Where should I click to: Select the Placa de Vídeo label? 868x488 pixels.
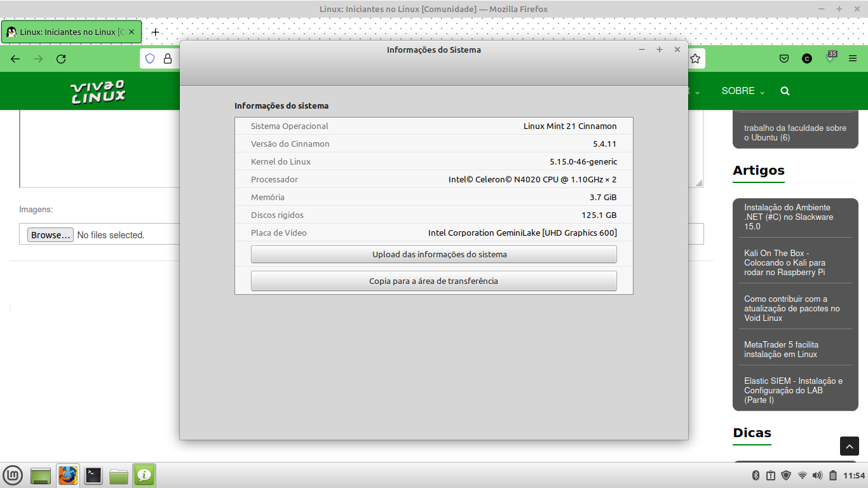[x=279, y=233]
